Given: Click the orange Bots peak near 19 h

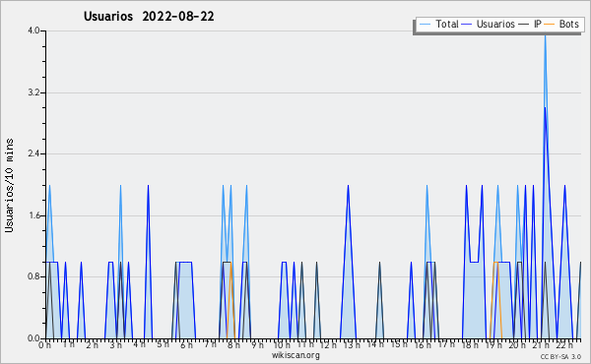Looking at the screenshot, I should coord(495,263).
